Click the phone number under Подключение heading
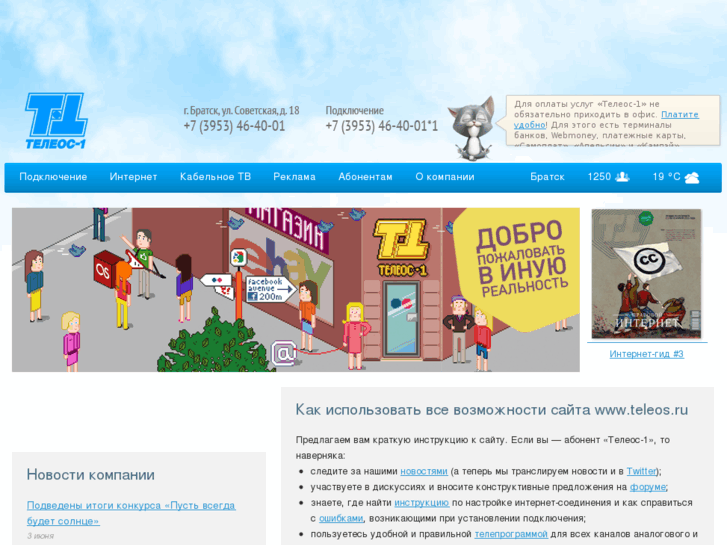The image size is (727, 545). tap(381, 126)
